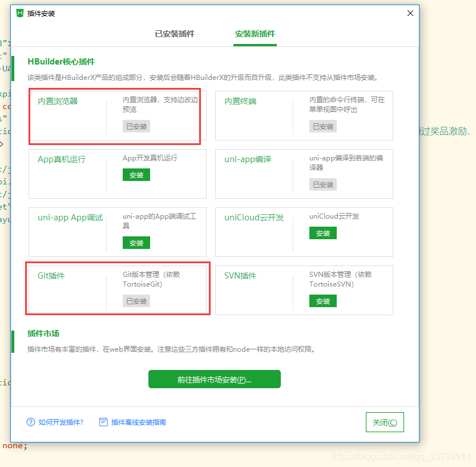This screenshot has width=476, height=467.
Task: Install the uni-app App调试 plugin
Action: point(136,243)
